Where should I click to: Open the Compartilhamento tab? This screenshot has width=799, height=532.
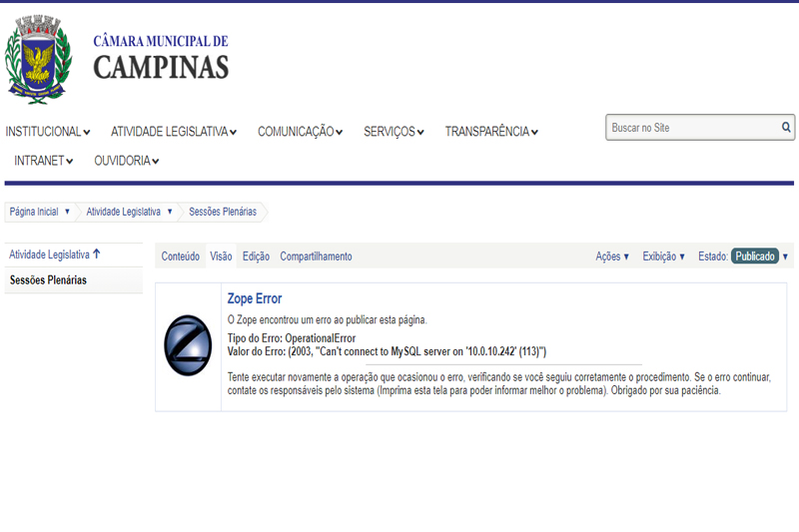[x=316, y=257]
